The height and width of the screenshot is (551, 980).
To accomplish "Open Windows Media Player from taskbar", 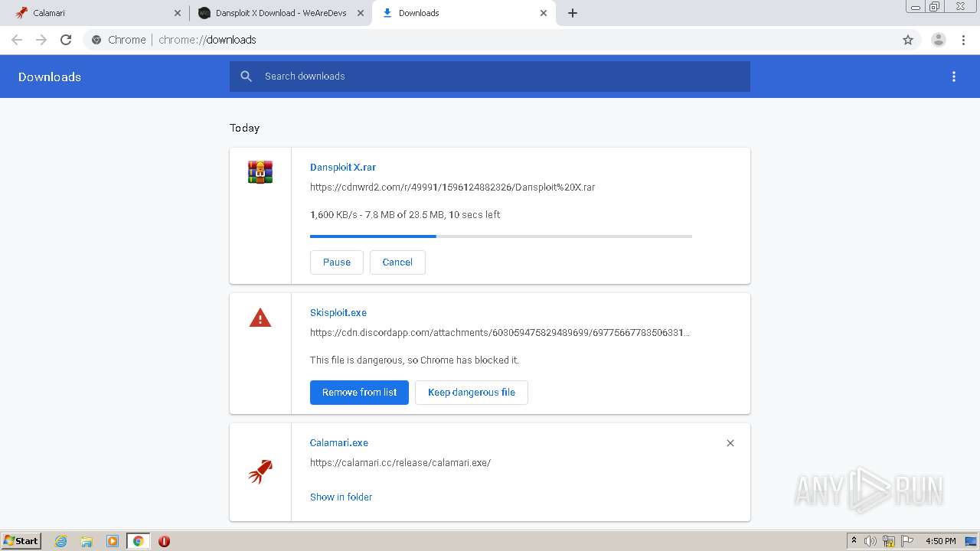I will (x=113, y=541).
